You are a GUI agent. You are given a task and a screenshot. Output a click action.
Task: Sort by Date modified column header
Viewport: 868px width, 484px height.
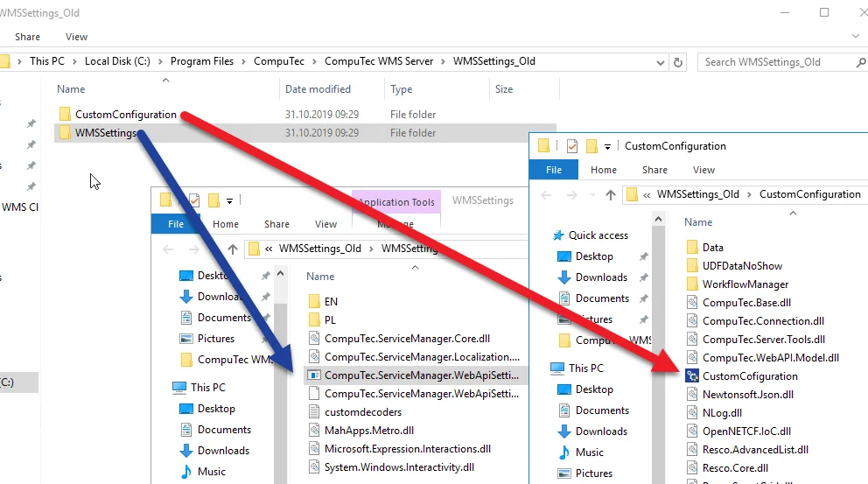pyautogui.click(x=318, y=89)
